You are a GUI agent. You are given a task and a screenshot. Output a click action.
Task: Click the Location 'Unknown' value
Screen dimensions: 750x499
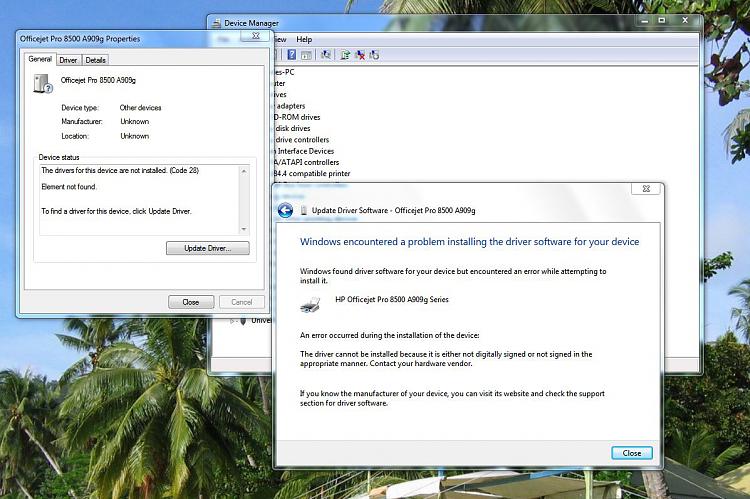click(134, 136)
